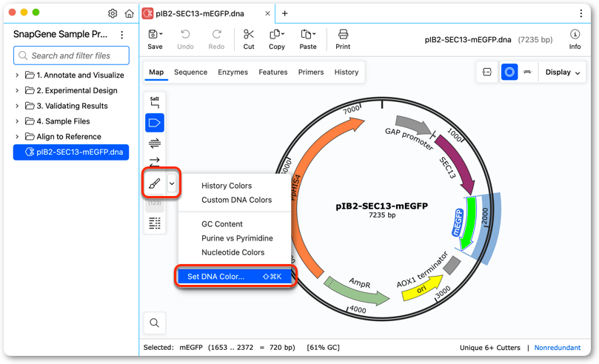Screen dimensions: 599x364
Task: Click the pIB2-SEC13-mEGFP map title
Action: pos(381,206)
